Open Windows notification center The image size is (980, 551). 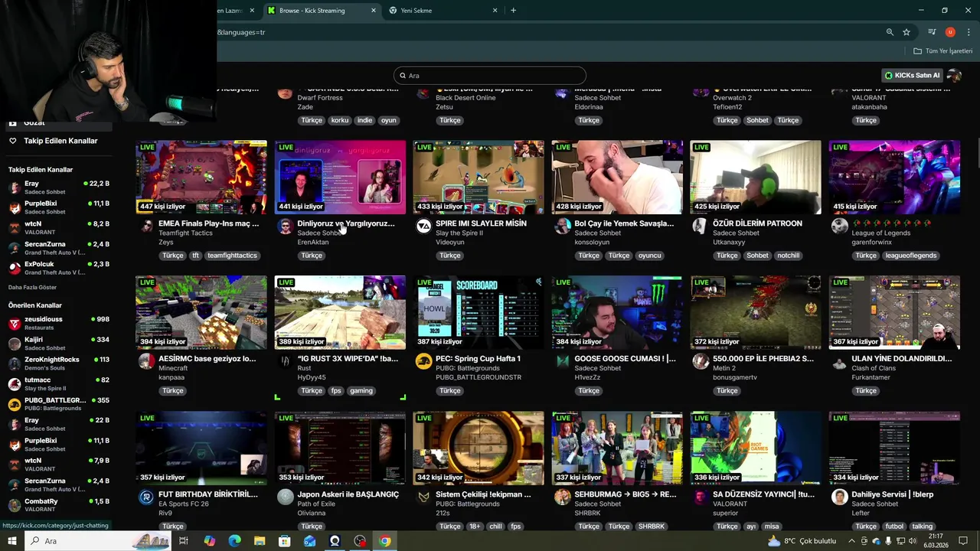963,541
